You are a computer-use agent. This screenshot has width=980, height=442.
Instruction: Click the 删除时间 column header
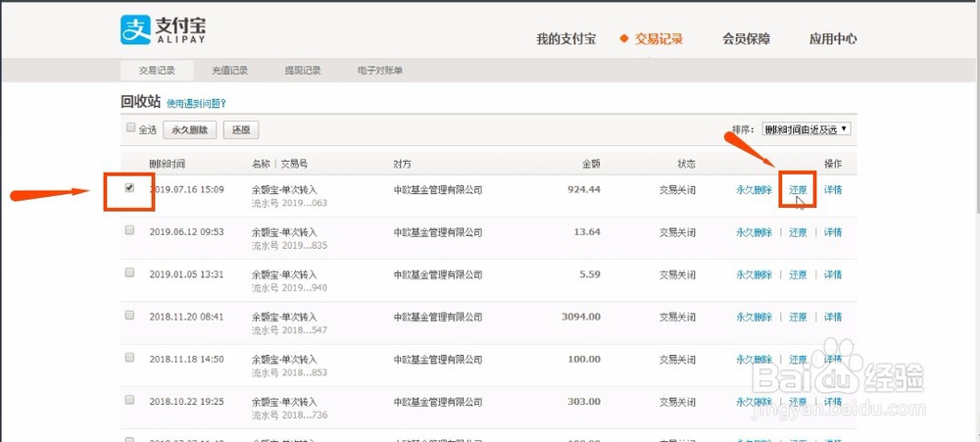pos(167,164)
